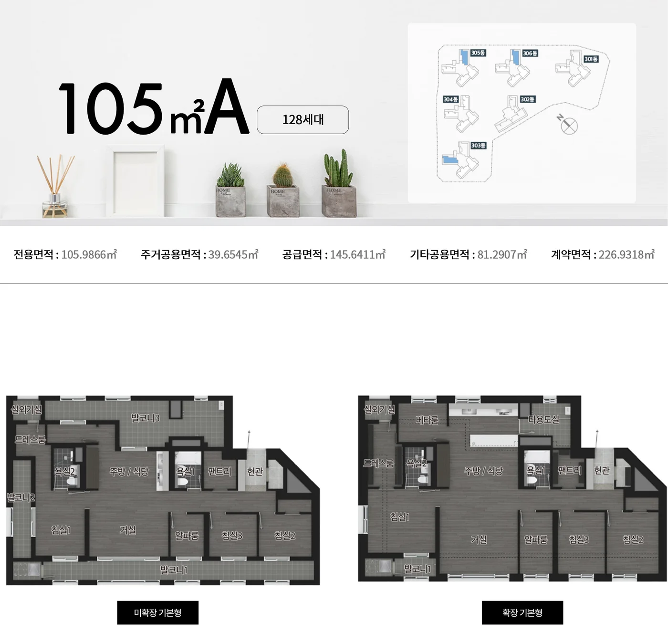
Task: Click building 302동 on site map
Action: tap(528, 99)
